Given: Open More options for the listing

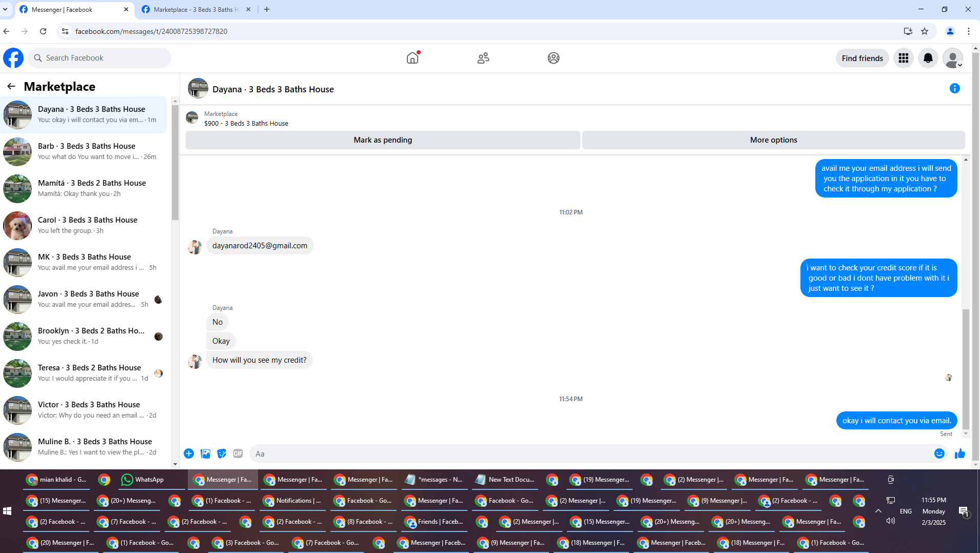Looking at the screenshot, I should click(774, 140).
